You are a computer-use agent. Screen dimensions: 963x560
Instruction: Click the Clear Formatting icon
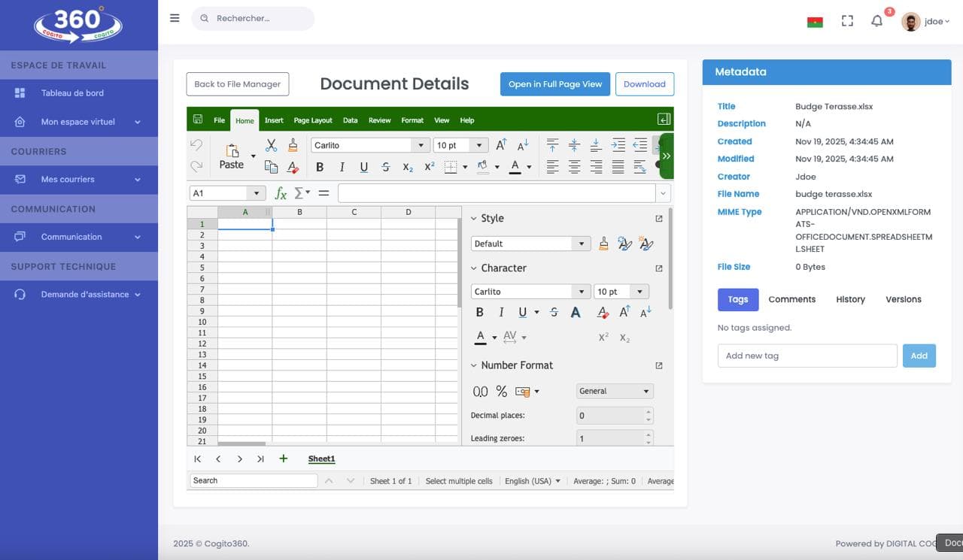point(293,166)
